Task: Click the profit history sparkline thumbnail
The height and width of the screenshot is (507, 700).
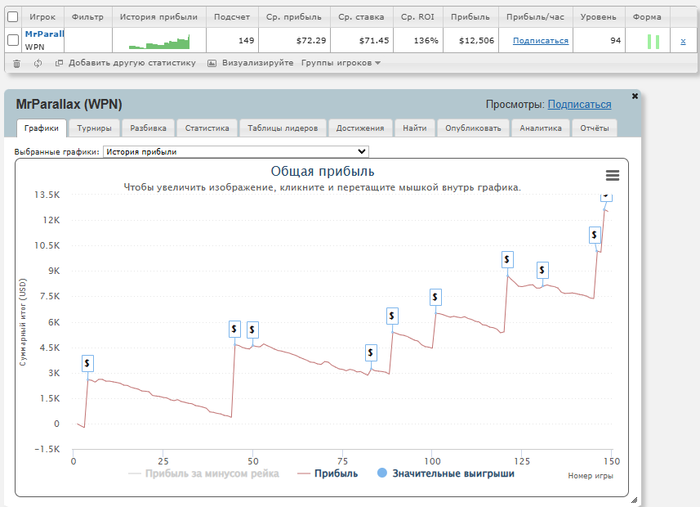Action: tap(159, 40)
